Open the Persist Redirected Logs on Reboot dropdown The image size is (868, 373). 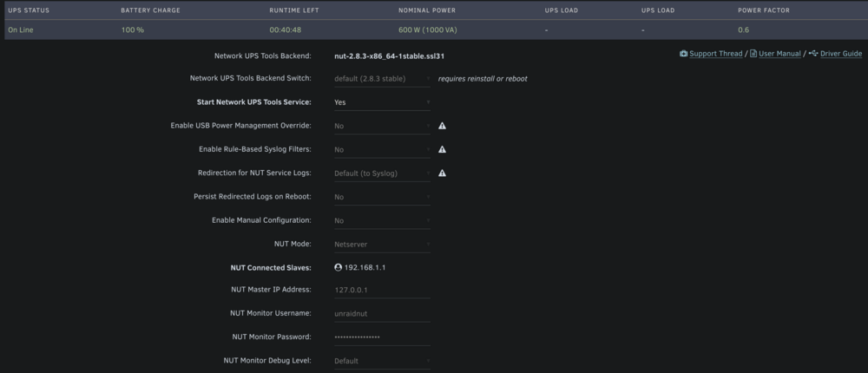click(x=382, y=197)
